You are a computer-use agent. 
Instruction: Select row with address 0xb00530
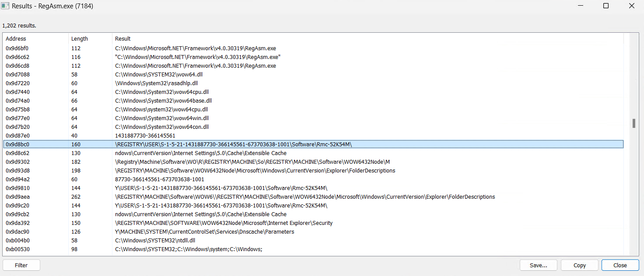pos(17,249)
